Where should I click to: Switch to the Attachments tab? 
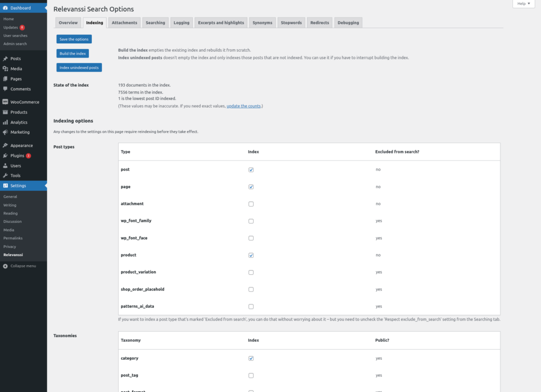pyautogui.click(x=124, y=23)
